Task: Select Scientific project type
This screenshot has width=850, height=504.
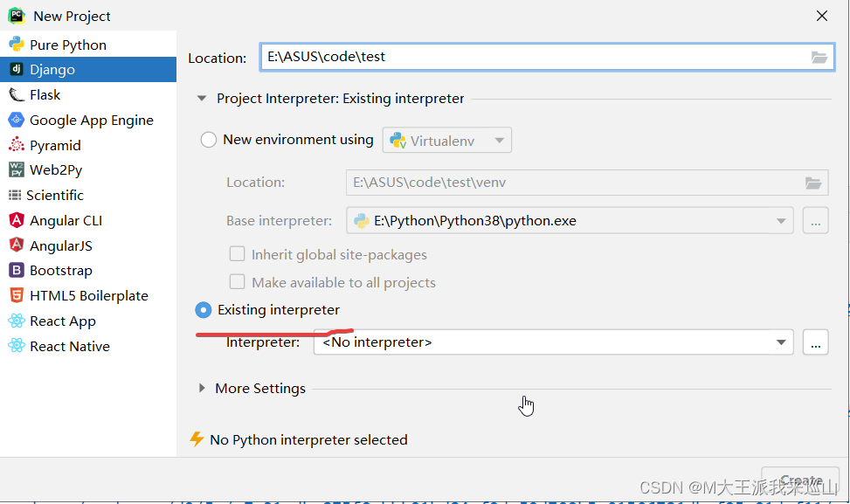Action: tap(88, 195)
